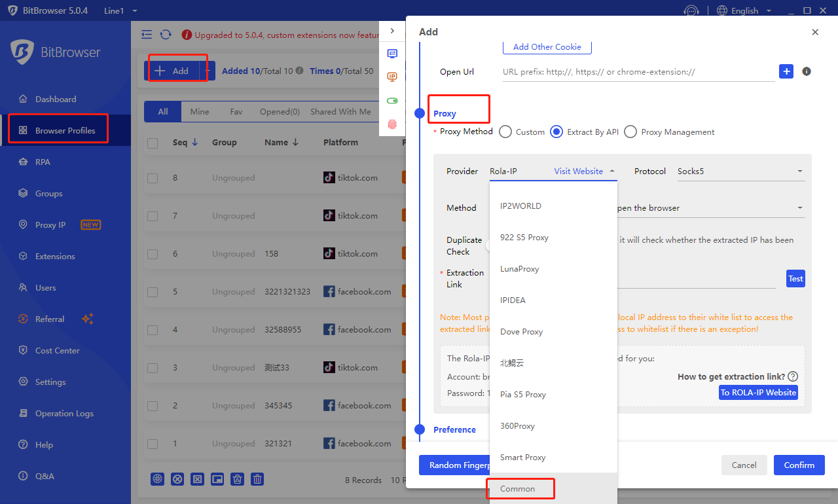Choose Common provider option
Image resolution: width=838 pixels, height=504 pixels.
click(x=553, y=488)
